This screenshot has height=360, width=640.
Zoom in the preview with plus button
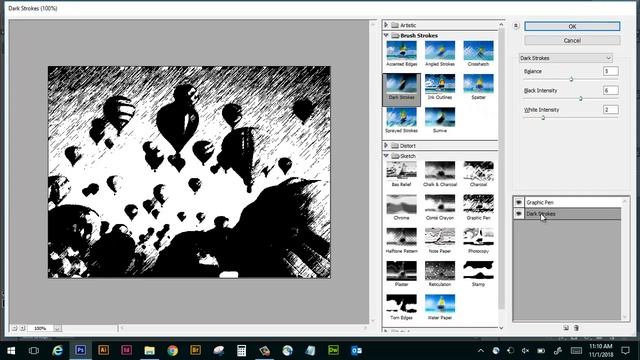click(x=22, y=328)
